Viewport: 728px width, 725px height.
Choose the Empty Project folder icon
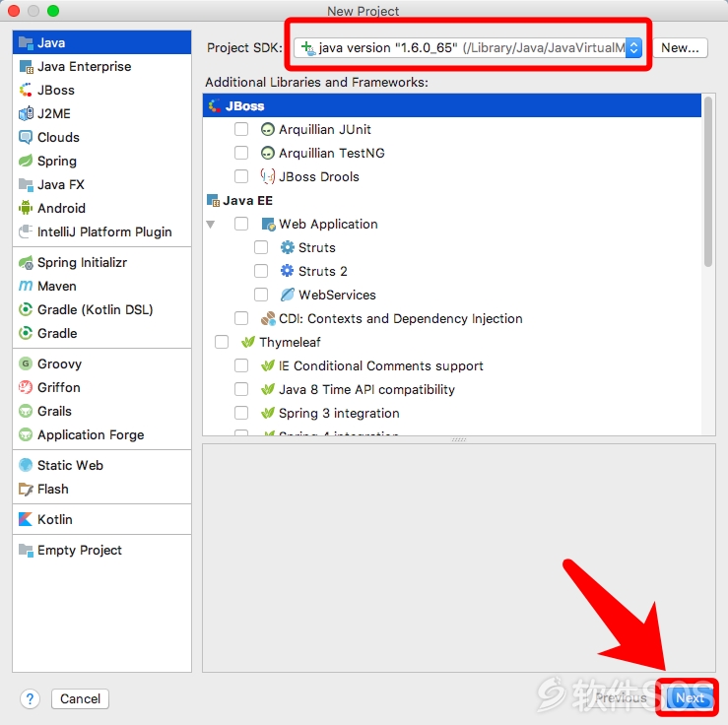(26, 550)
